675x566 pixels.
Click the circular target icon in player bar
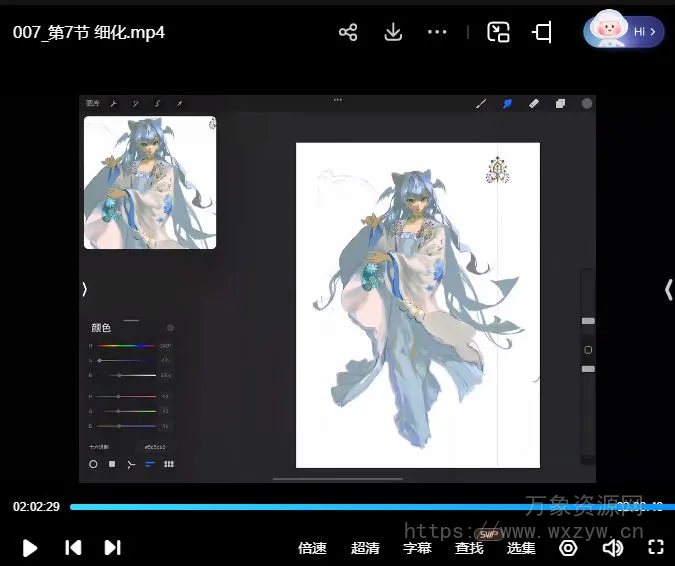568,547
